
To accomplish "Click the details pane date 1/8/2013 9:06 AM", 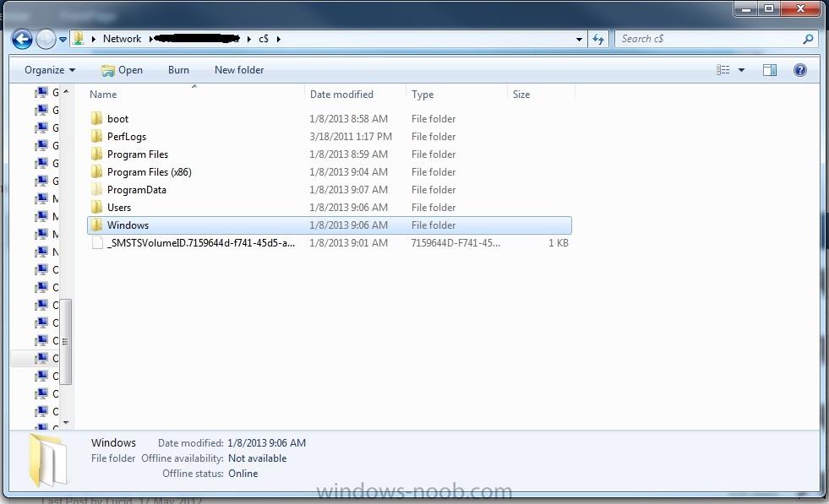I will click(x=266, y=442).
